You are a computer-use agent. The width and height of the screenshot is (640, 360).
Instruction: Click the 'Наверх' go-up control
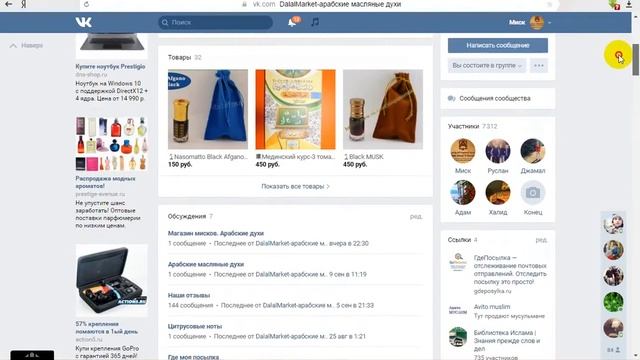[26, 45]
